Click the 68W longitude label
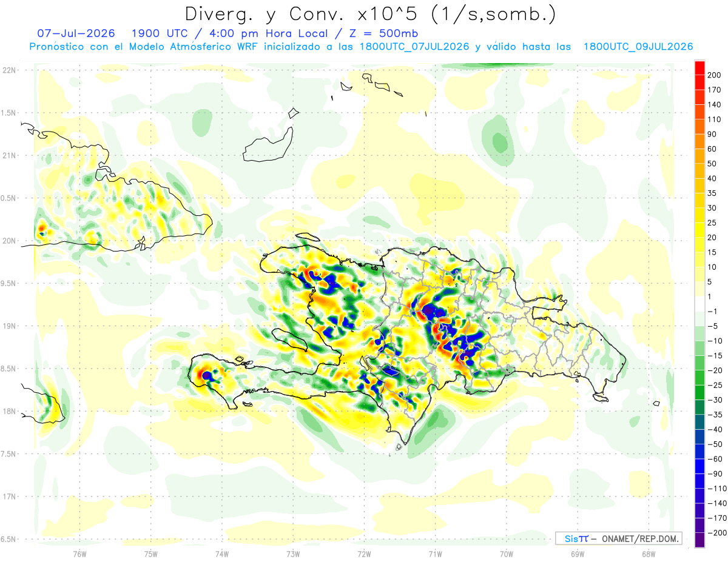 (x=649, y=554)
